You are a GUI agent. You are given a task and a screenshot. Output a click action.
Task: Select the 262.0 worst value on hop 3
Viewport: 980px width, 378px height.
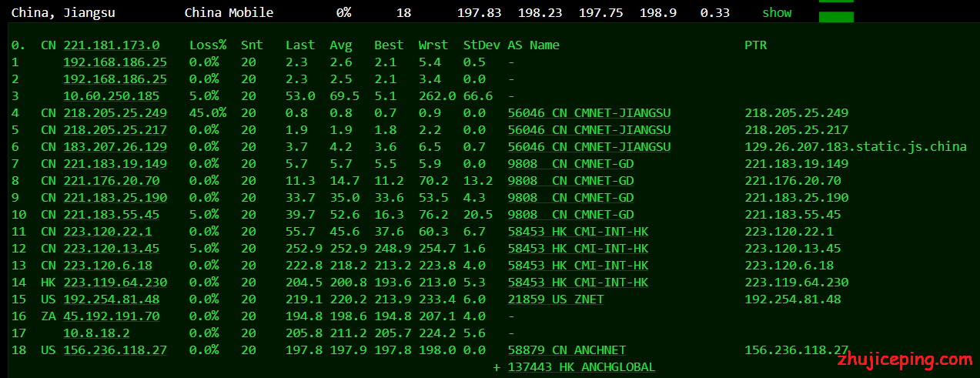click(437, 96)
